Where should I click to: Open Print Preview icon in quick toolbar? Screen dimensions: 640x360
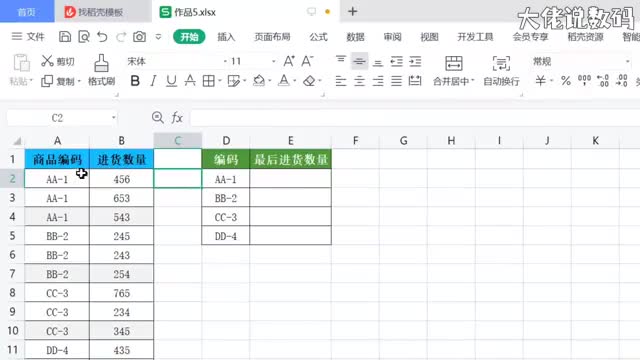pyautogui.click(x=84, y=37)
